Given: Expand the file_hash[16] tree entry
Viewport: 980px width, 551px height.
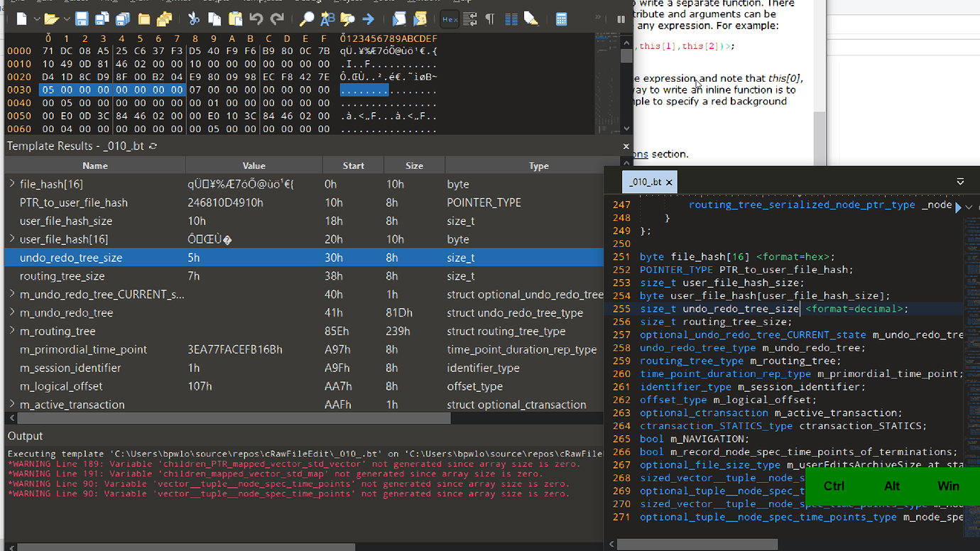Looking at the screenshot, I should (12, 184).
